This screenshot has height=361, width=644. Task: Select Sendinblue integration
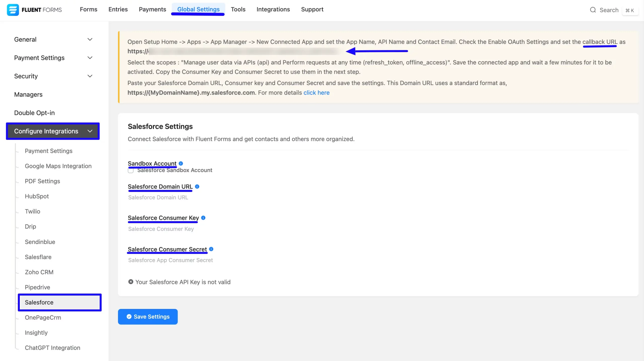click(40, 242)
